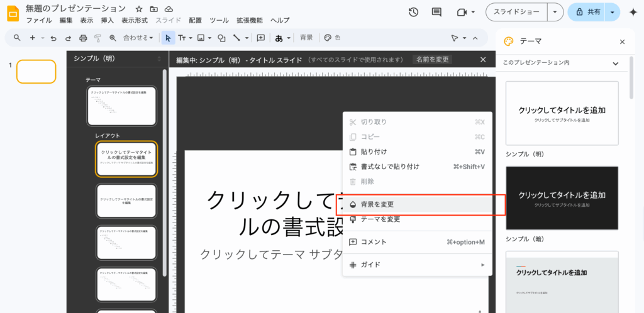Select the dark 'シンプル（暗）' theme thumbnail

562,197
